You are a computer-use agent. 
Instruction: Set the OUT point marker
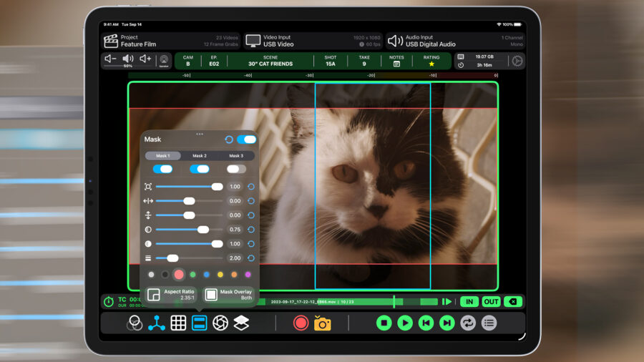click(491, 302)
